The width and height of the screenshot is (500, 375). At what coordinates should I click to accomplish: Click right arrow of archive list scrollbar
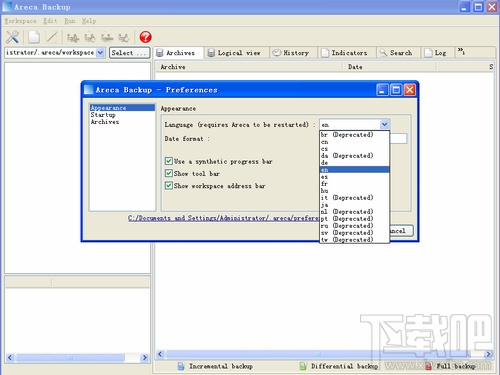click(489, 354)
